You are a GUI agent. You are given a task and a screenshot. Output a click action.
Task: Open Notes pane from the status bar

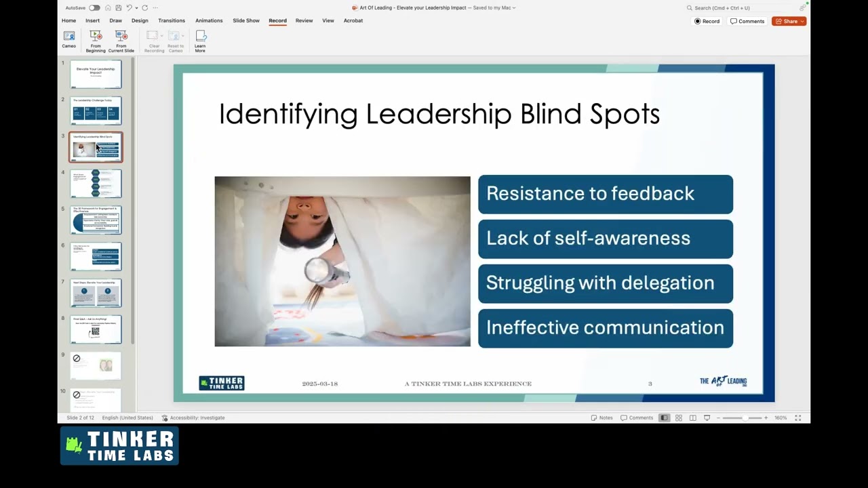point(601,418)
